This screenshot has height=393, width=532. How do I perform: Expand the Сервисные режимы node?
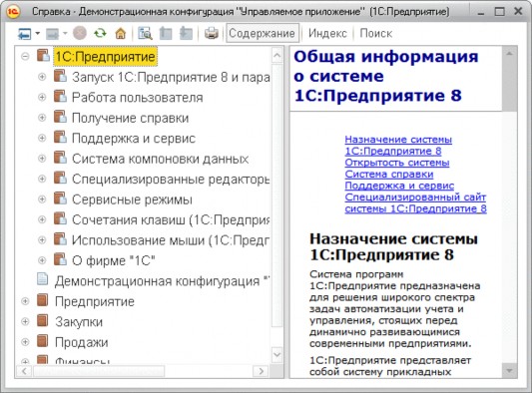click(42, 199)
